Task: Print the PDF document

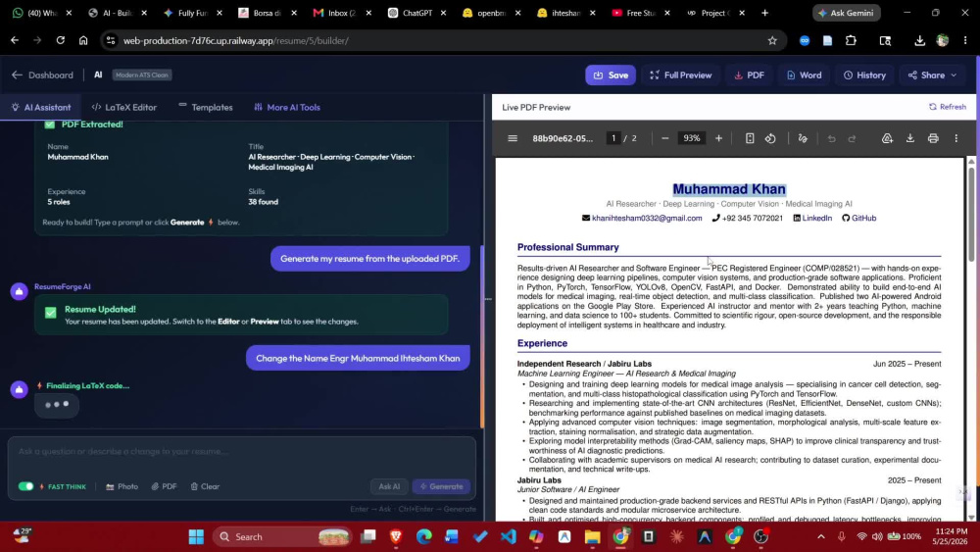Action: coord(933,138)
